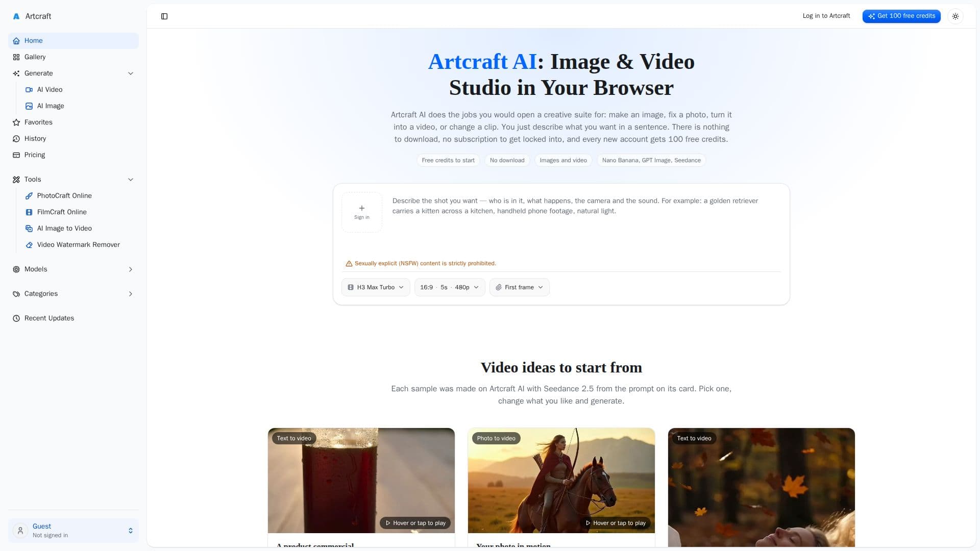Open AI Image generator
Screen dimensions: 980x551
[80, 106]
